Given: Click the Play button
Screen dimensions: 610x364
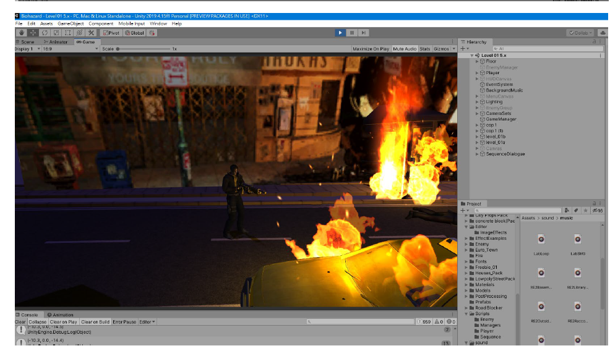Looking at the screenshot, I should [340, 33].
